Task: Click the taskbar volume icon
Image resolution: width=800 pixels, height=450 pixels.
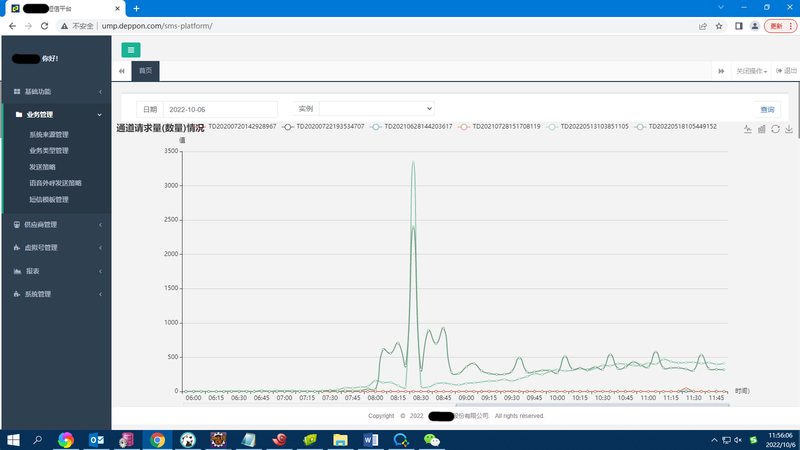Action: tap(738, 440)
